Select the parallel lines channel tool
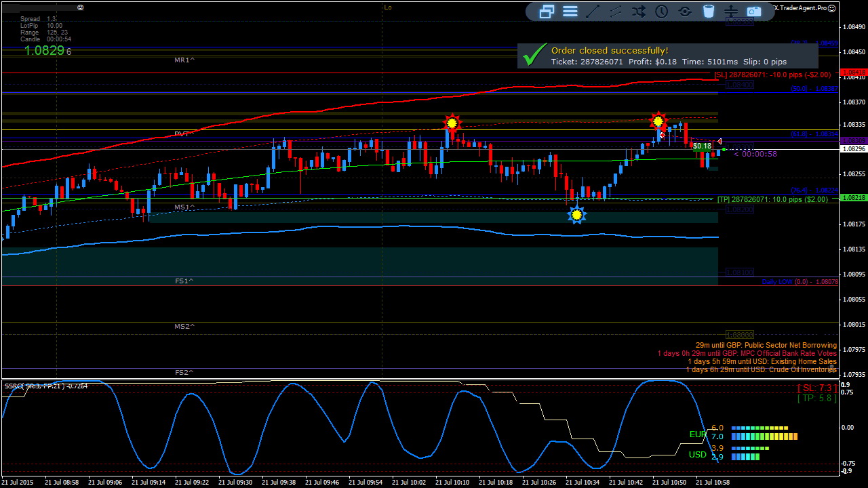 [x=616, y=11]
